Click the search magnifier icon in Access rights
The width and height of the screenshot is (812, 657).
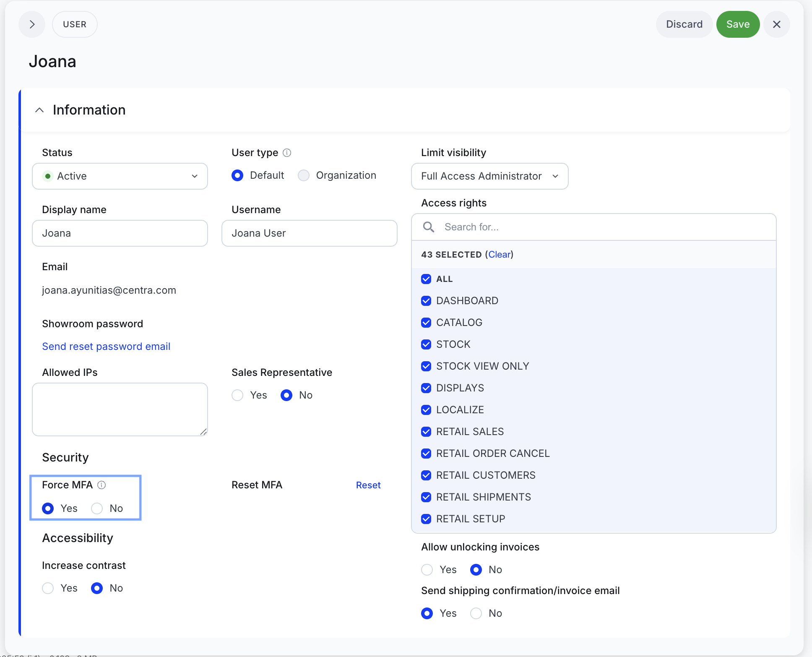[x=428, y=227]
